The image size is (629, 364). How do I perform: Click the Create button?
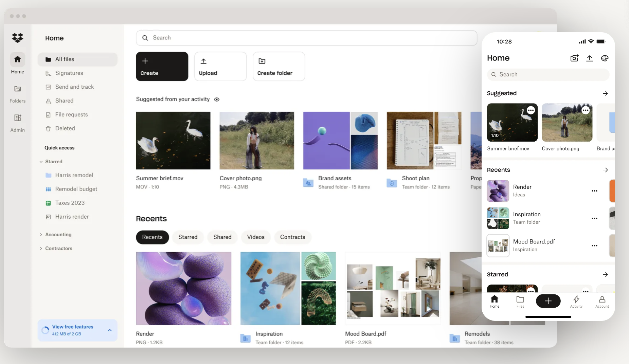tap(162, 67)
